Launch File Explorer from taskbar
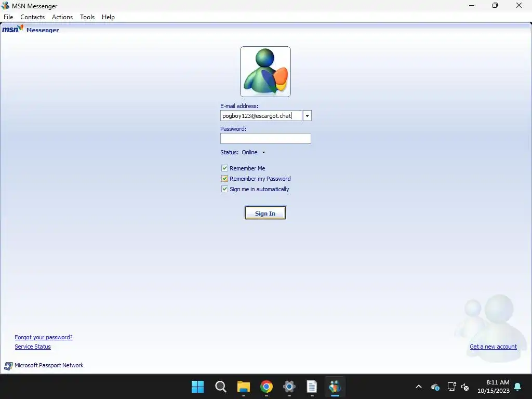Image resolution: width=532 pixels, height=399 pixels. [x=244, y=387]
